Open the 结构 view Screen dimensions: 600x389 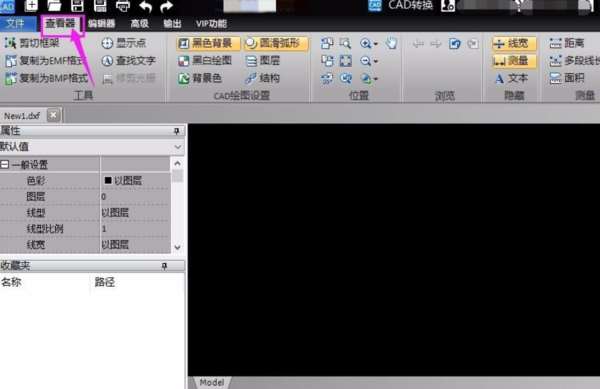262,78
